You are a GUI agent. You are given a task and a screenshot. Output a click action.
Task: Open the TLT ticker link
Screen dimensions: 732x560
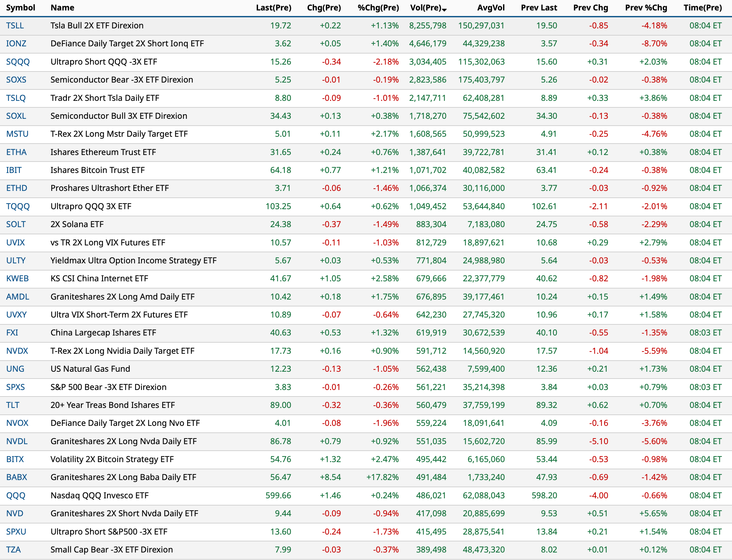[13, 405]
